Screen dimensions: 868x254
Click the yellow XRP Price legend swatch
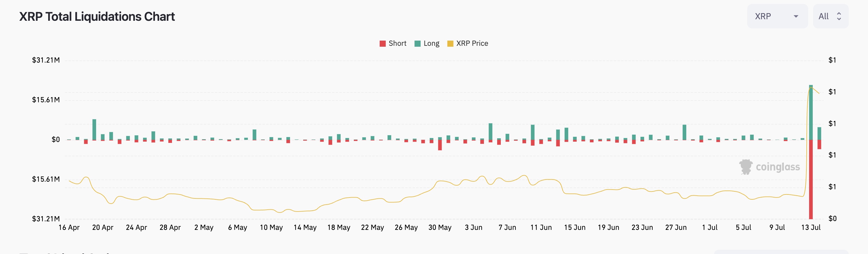450,44
